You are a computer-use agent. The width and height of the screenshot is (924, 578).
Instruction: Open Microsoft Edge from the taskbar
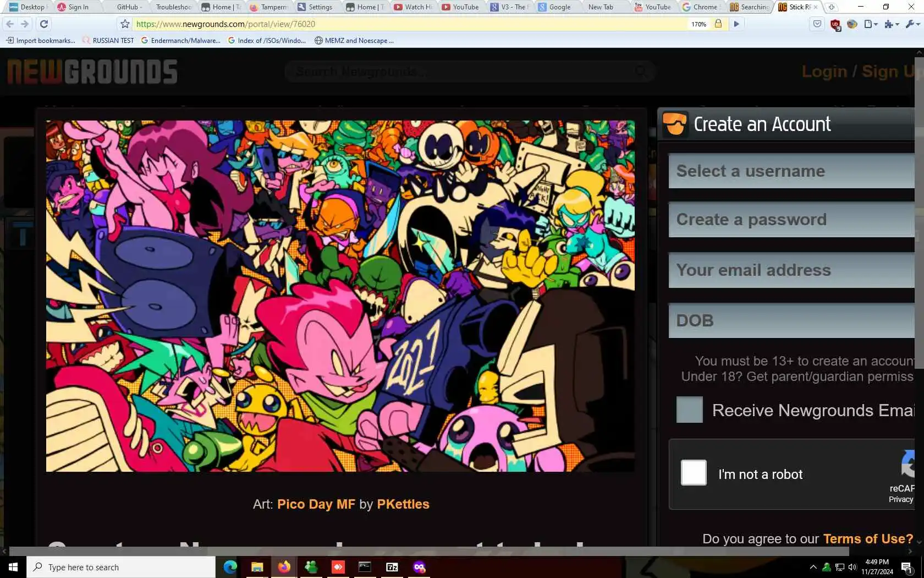(230, 567)
